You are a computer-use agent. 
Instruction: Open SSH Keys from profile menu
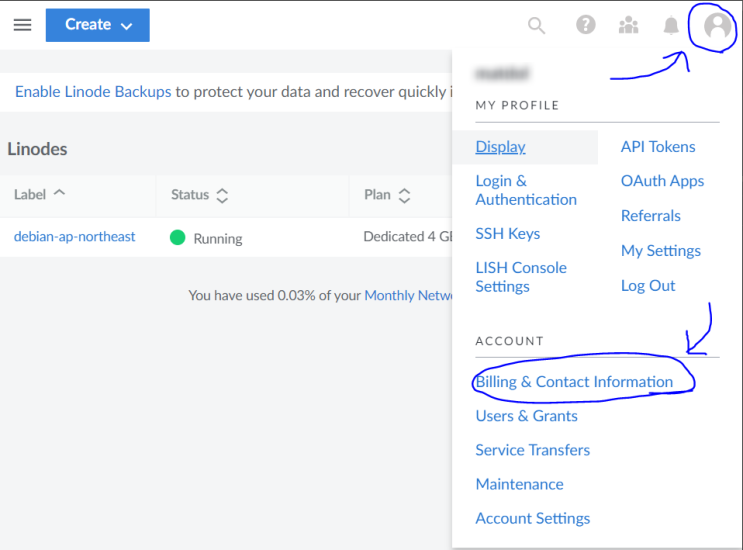tap(507, 234)
